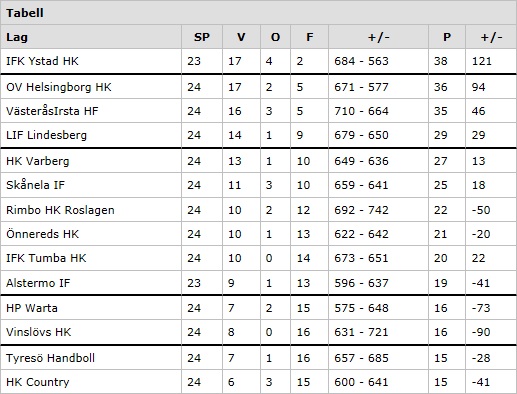Screen dimensions: 517x394
Task: Open LIF Lindesberg team entry
Action: (x=46, y=135)
